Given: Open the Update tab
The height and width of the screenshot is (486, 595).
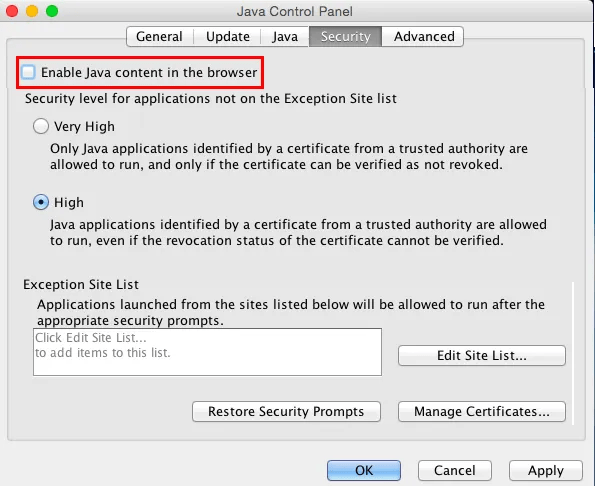Looking at the screenshot, I should (x=228, y=36).
